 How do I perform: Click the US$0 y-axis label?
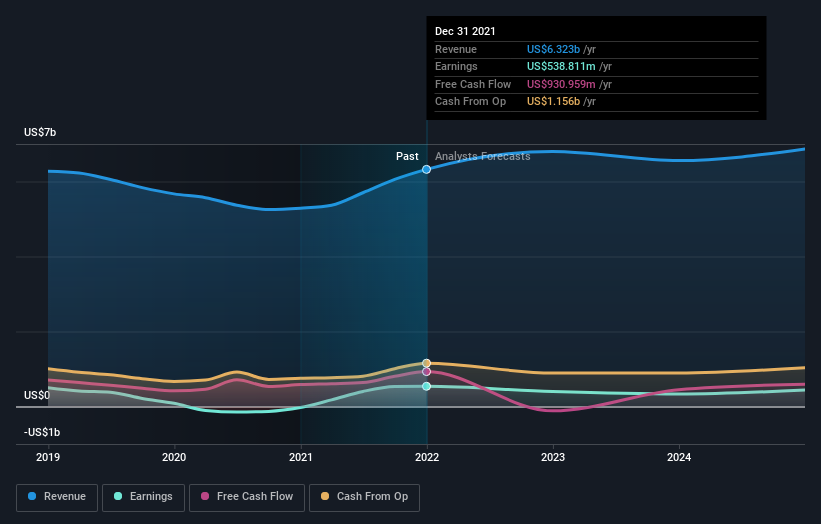click(37, 395)
